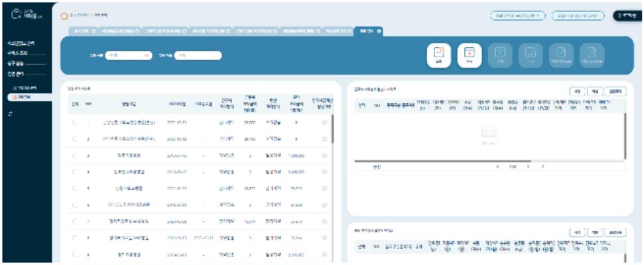This screenshot has width=644, height=265.
Task: Click the last greyed-out document toolbar icon
Action: [x=592, y=56]
